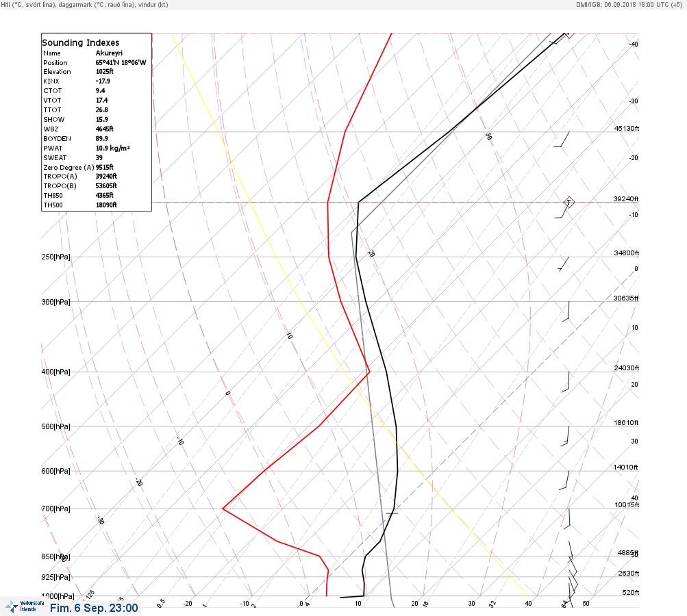The height and width of the screenshot is (616, 687).
Task: Select the SHOW value 15.9
Action: click(x=101, y=120)
